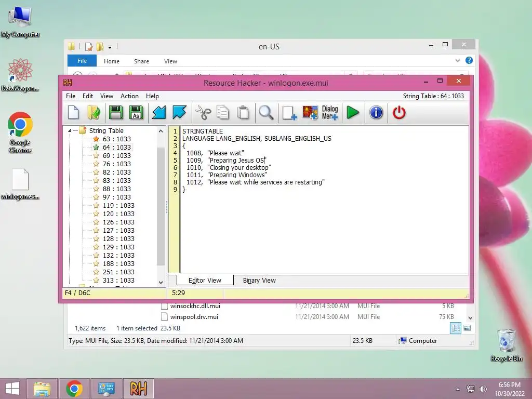Click the "Preparing Windows" script line
This screenshot has width=532, height=399.
[227, 175]
